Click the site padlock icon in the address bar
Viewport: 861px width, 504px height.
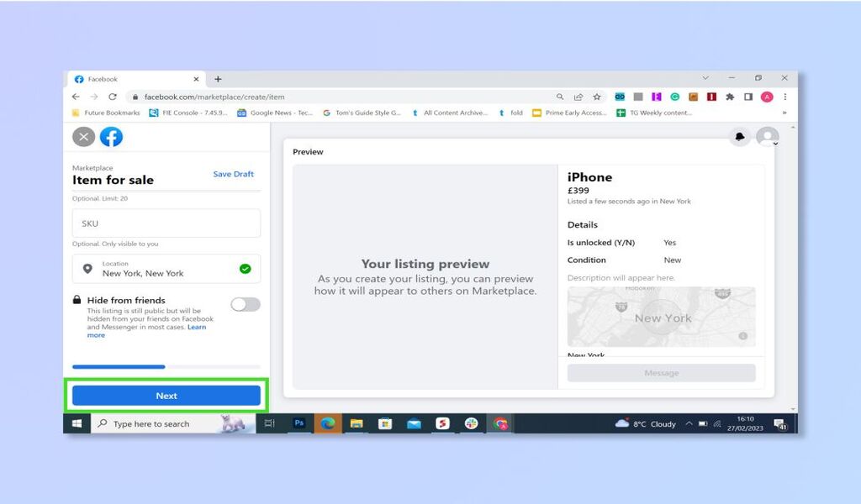pyautogui.click(x=135, y=97)
